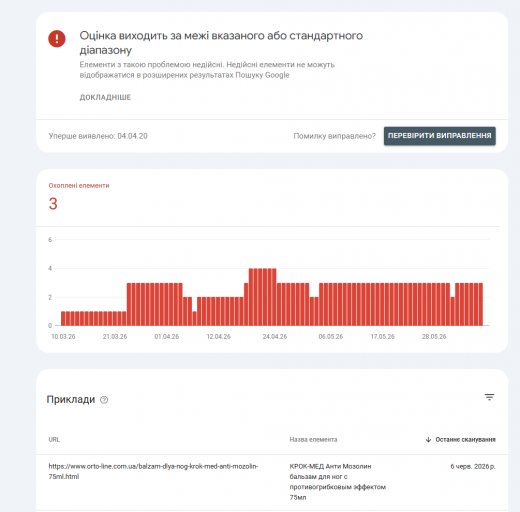The width and height of the screenshot is (520, 512).
Task: Open the ДОКЛАДНІШЕ link
Action: point(105,97)
